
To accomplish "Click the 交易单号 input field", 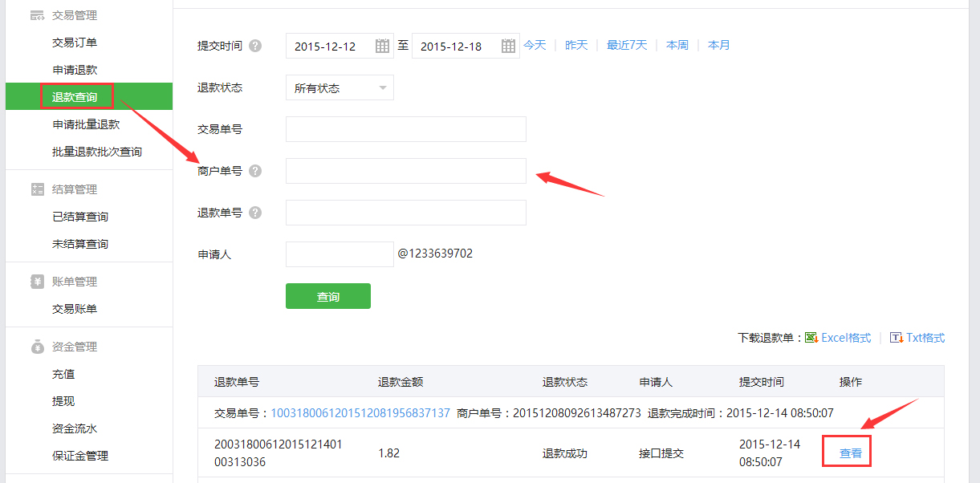I will pos(405,129).
